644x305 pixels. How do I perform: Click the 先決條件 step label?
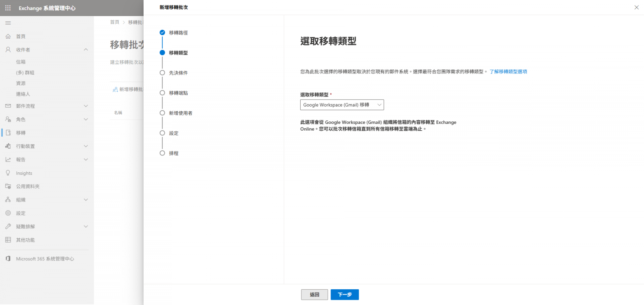tap(178, 73)
